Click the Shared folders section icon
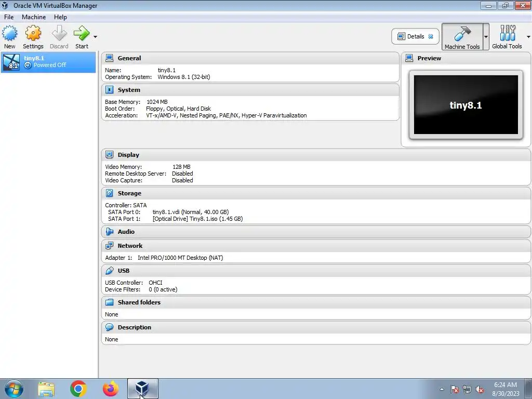Viewport: 532px width, 399px height. [109, 302]
